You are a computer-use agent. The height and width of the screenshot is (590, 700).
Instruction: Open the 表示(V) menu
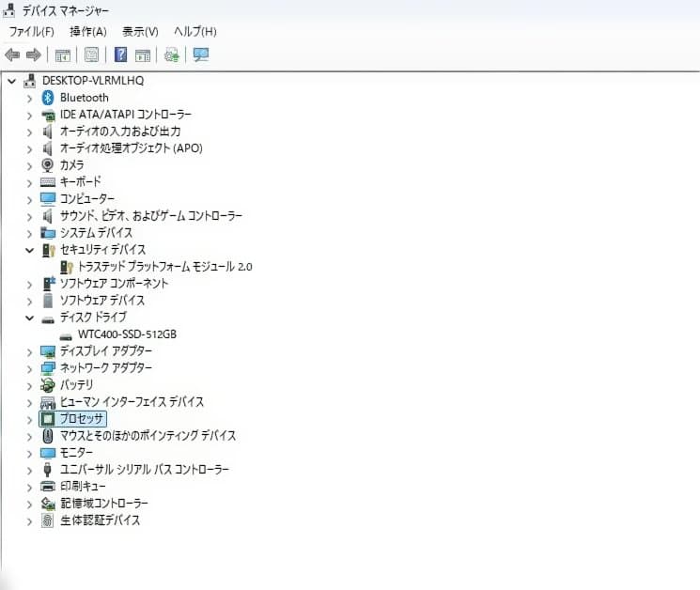pyautogui.click(x=140, y=32)
